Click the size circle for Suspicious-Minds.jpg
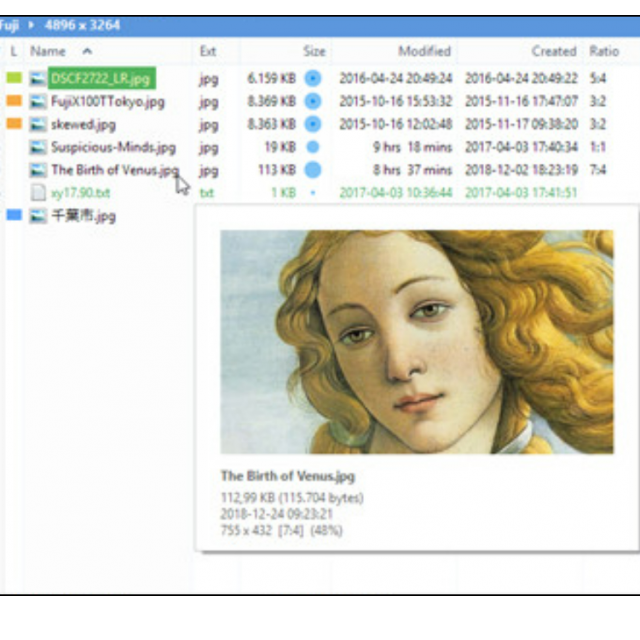Screen dimensions: 640x640 click(x=313, y=147)
